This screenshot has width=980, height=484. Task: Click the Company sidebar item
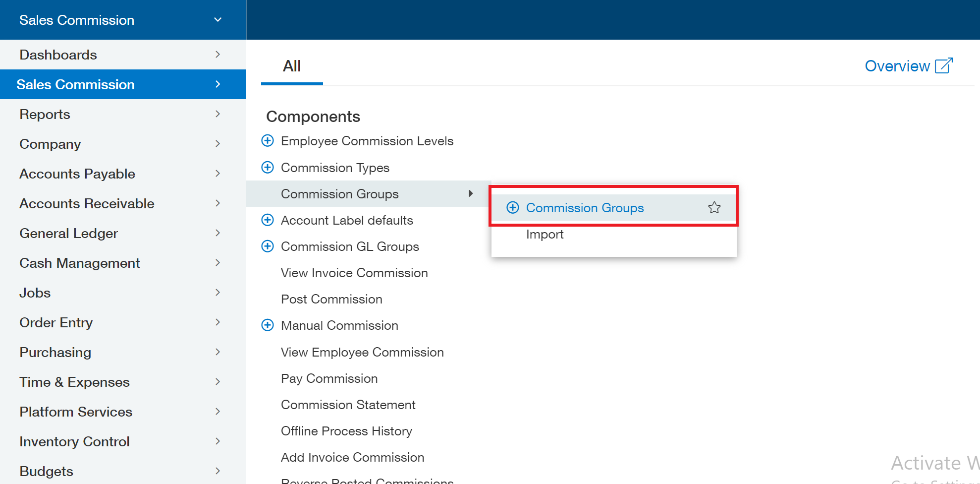(123, 144)
